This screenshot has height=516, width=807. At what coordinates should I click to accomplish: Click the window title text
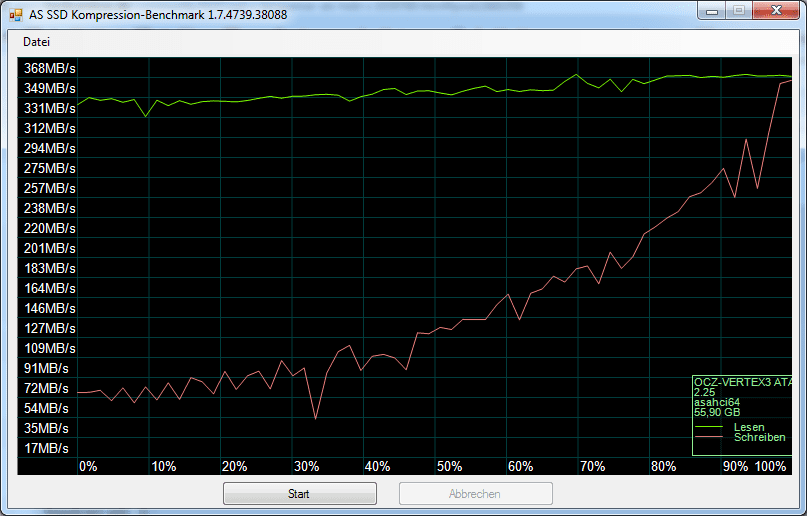(x=158, y=14)
